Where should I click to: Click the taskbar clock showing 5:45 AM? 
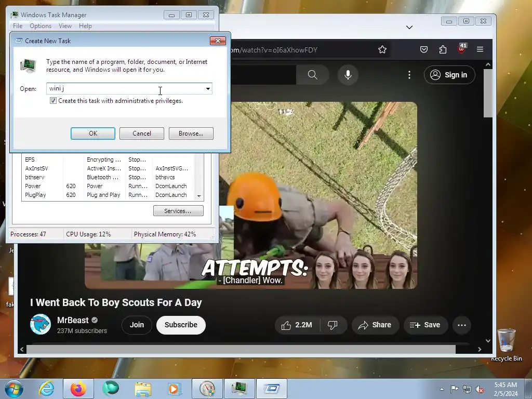coord(506,389)
